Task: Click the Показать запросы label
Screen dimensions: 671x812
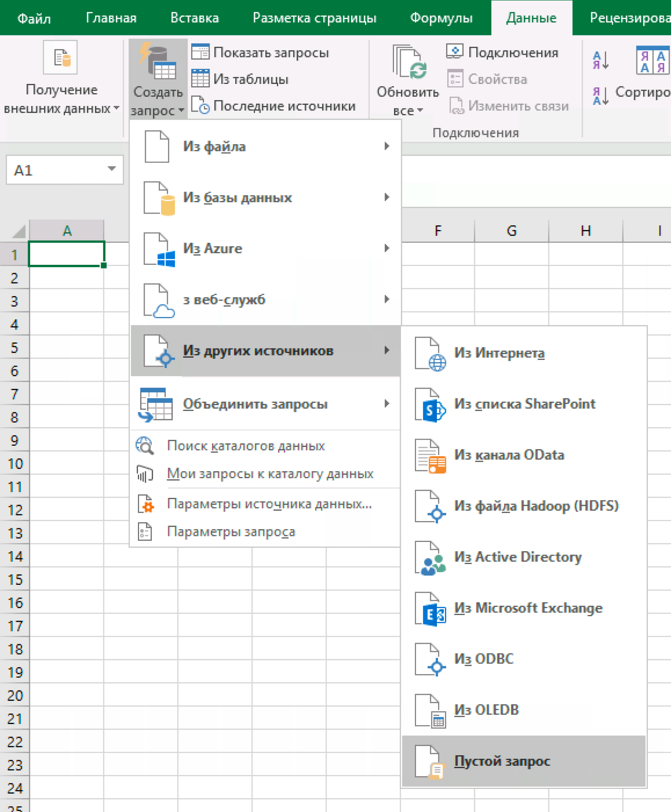Action: [271, 52]
